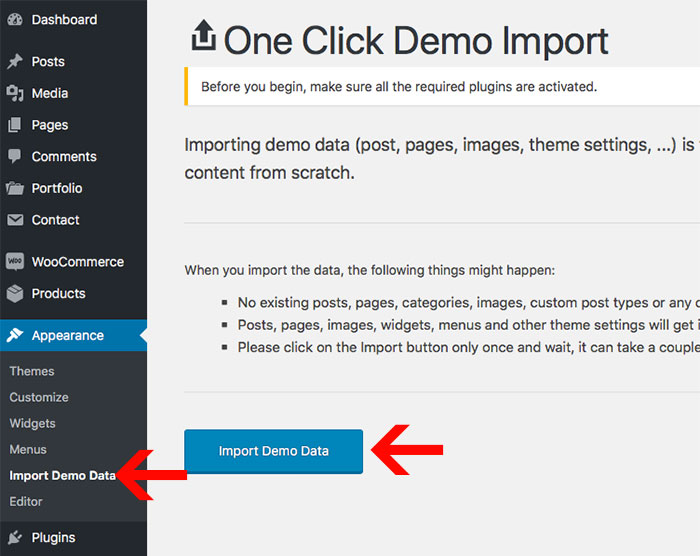Image resolution: width=700 pixels, height=556 pixels.
Task: Click the required plugins notice text
Action: tap(399, 87)
